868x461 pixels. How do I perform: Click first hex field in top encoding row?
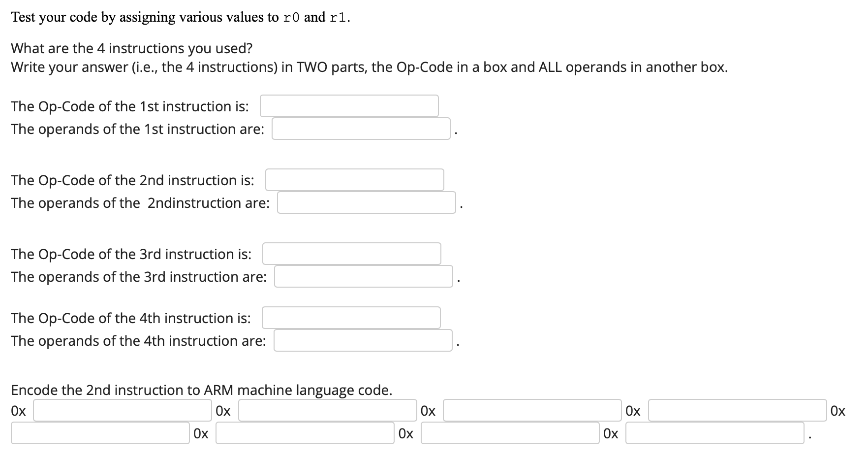point(122,410)
